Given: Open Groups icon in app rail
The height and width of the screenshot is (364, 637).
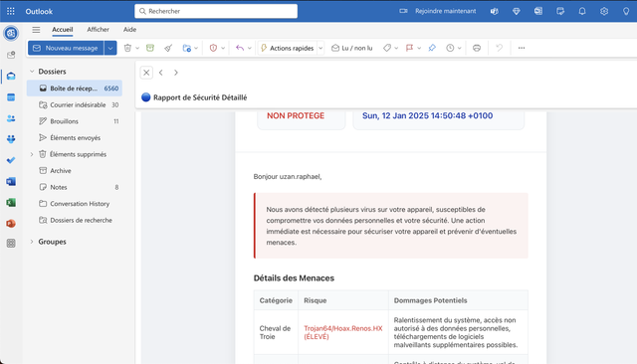Looking at the screenshot, I should tap(11, 139).
